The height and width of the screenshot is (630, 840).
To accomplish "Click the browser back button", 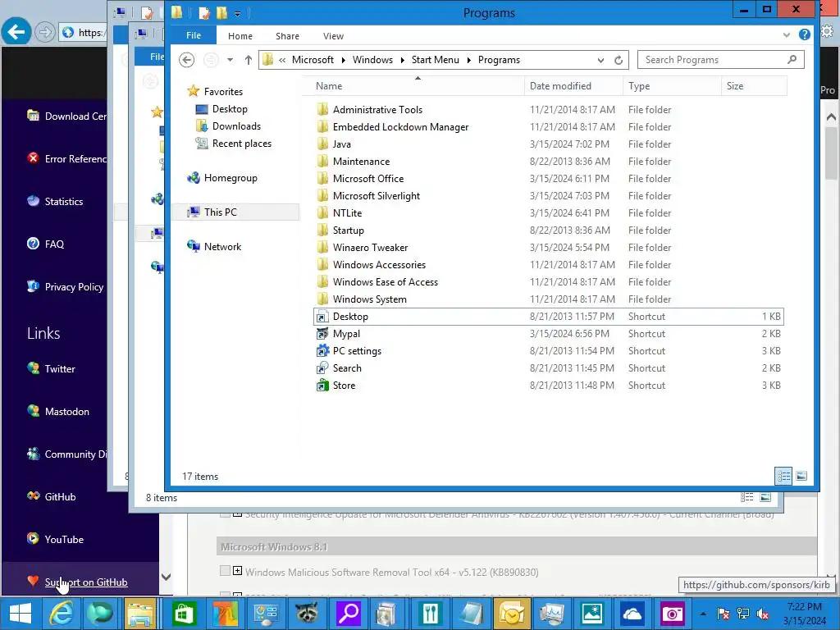I will 16,32.
